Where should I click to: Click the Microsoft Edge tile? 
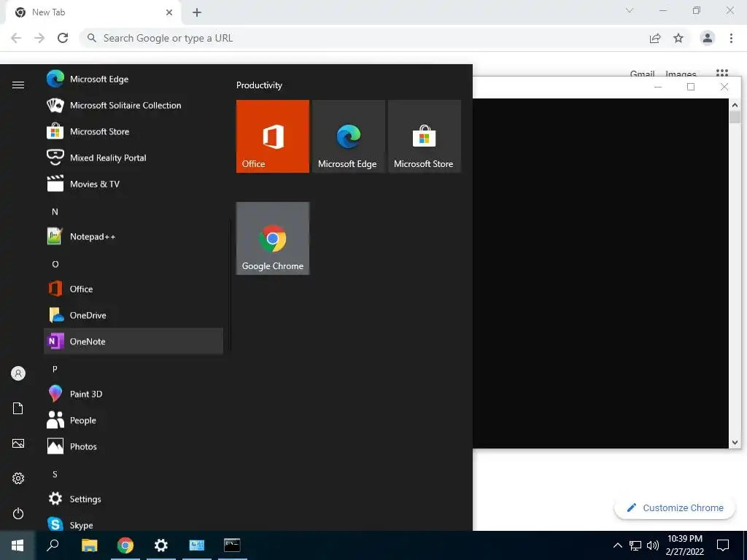tap(348, 136)
